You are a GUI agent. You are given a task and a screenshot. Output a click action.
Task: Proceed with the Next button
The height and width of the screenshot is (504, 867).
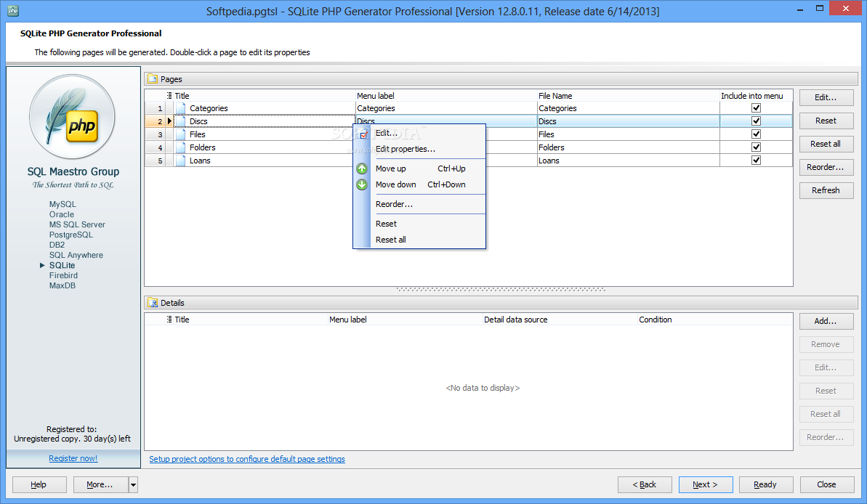pyautogui.click(x=706, y=484)
